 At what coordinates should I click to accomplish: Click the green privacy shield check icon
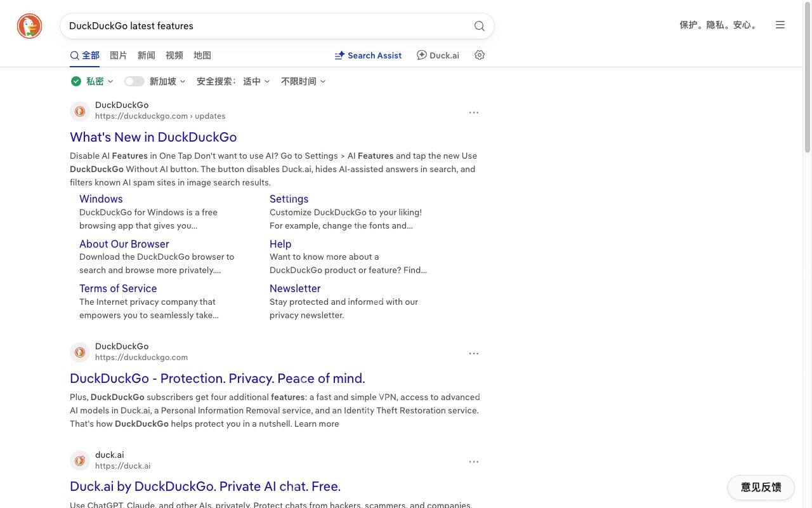pos(76,81)
